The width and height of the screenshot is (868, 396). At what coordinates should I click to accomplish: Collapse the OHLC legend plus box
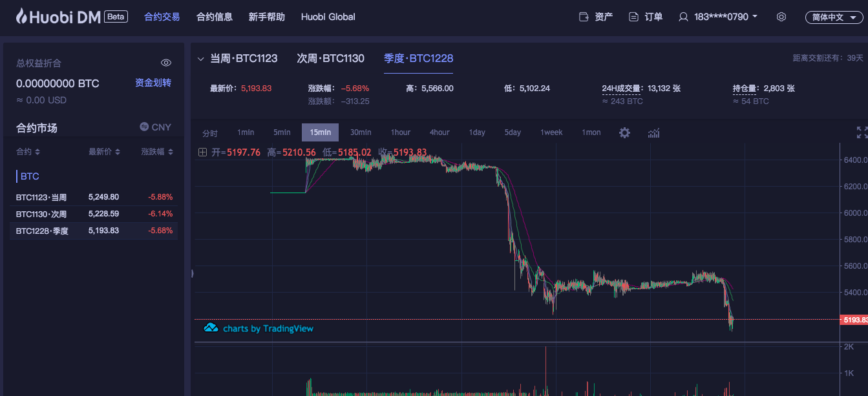[x=202, y=152]
